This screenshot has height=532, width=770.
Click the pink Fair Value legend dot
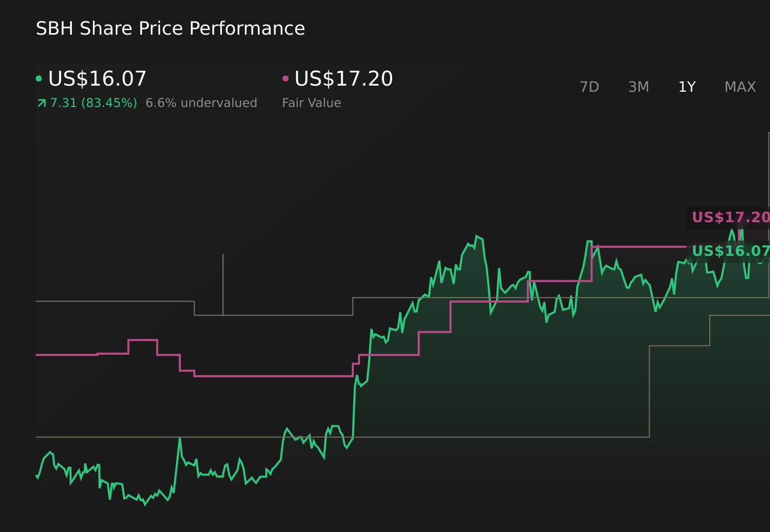(286, 78)
